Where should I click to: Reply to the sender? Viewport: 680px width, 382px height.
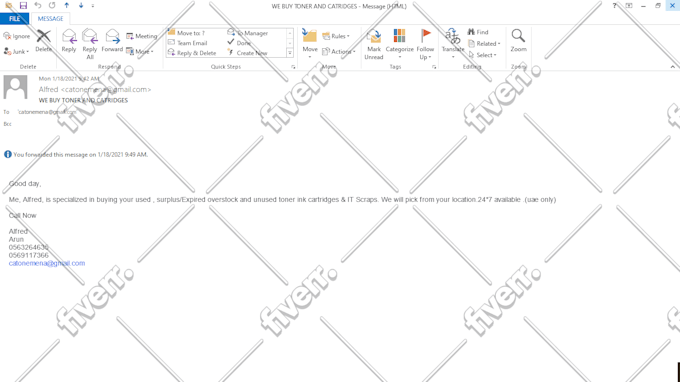point(69,41)
